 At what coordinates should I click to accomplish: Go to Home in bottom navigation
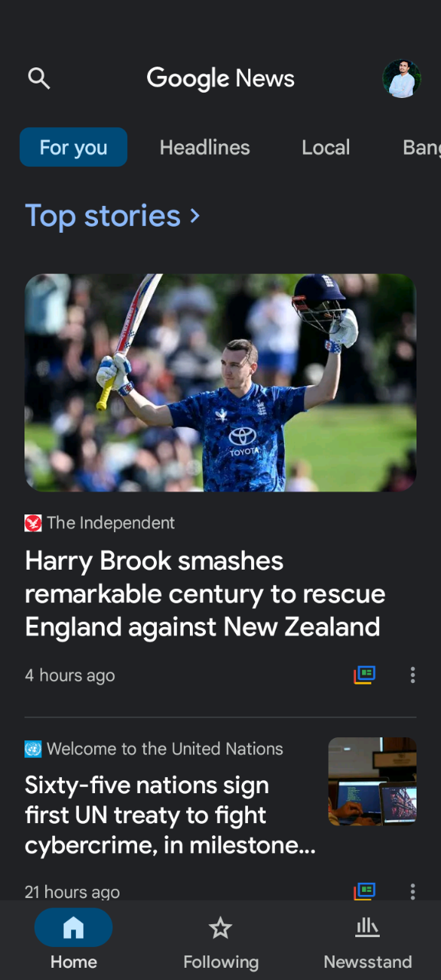point(73,940)
